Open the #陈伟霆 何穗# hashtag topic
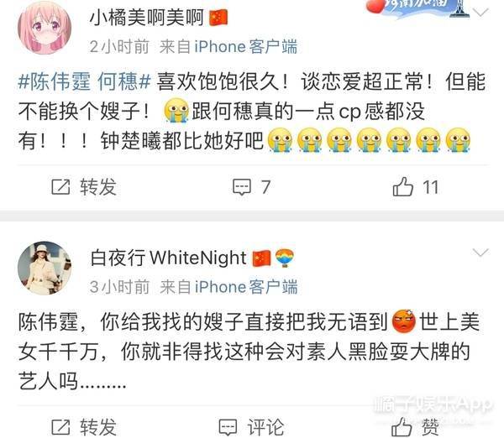 point(84,81)
